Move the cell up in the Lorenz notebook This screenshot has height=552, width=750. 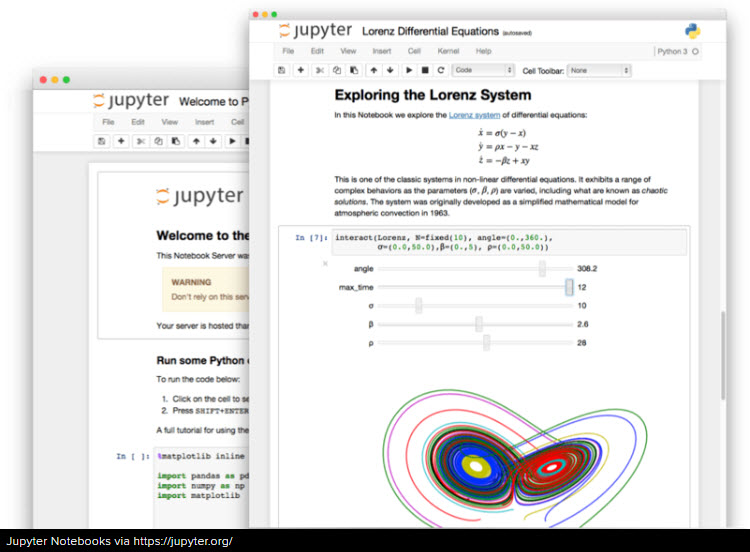coord(373,70)
